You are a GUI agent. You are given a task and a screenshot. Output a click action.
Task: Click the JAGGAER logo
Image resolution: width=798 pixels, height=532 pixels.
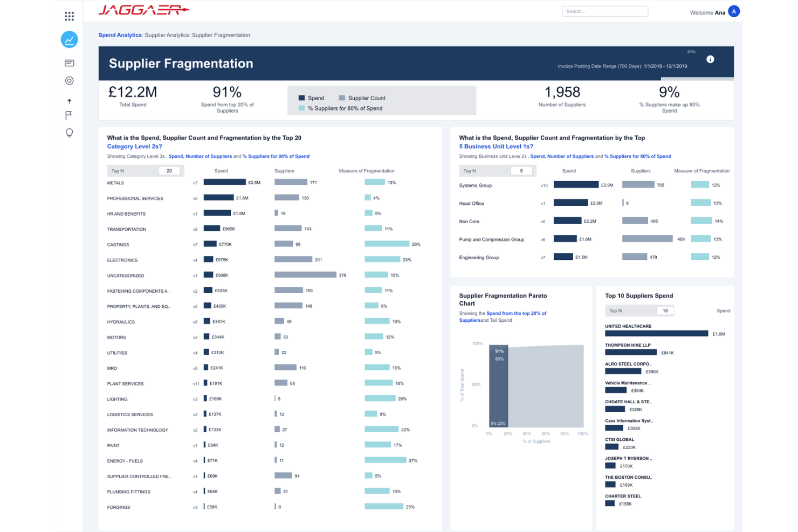coord(143,10)
